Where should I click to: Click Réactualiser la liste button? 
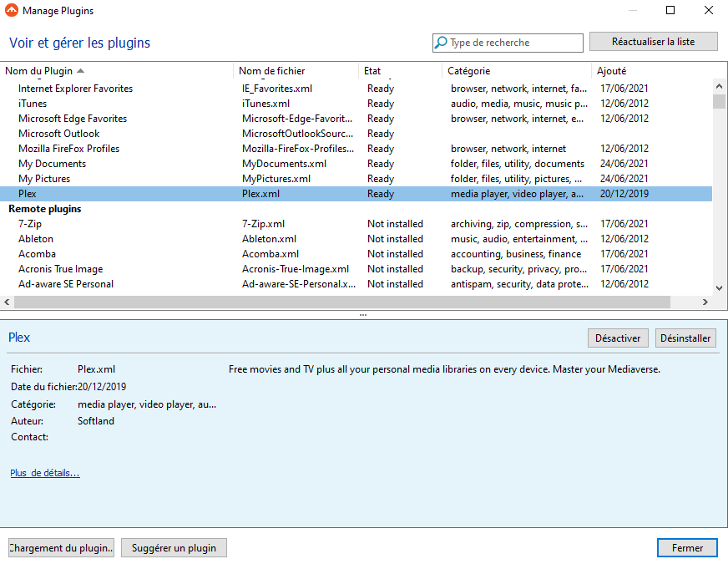[x=653, y=42]
